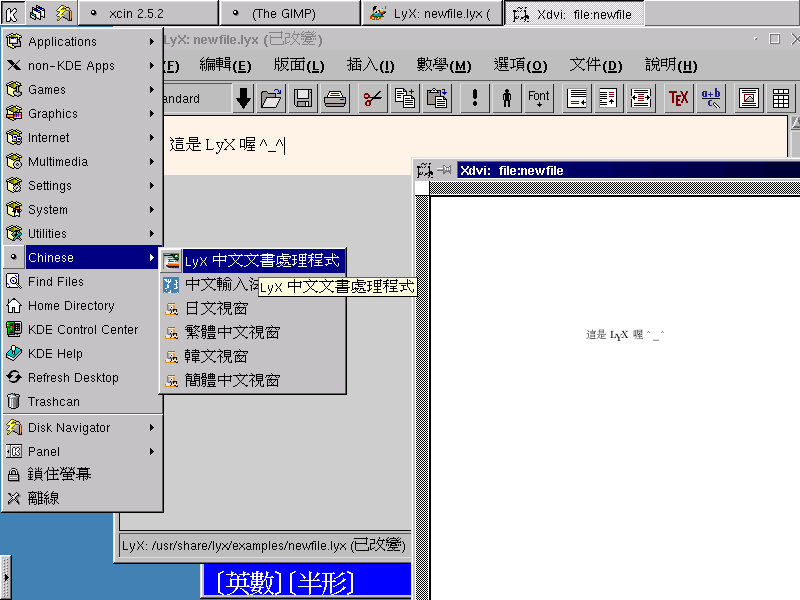800x600 pixels.
Task: Open the 選項(O) menu in LyX
Action: 520,65
